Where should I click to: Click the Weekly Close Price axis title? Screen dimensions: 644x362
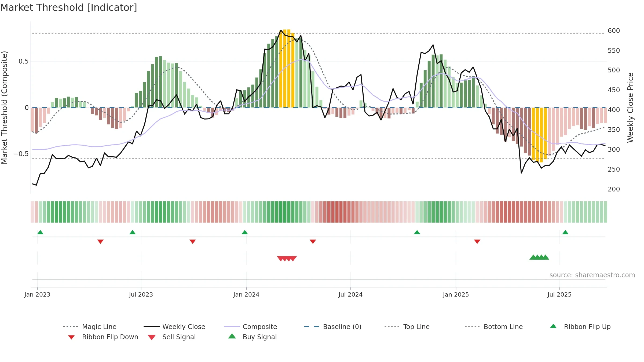[x=630, y=107]
